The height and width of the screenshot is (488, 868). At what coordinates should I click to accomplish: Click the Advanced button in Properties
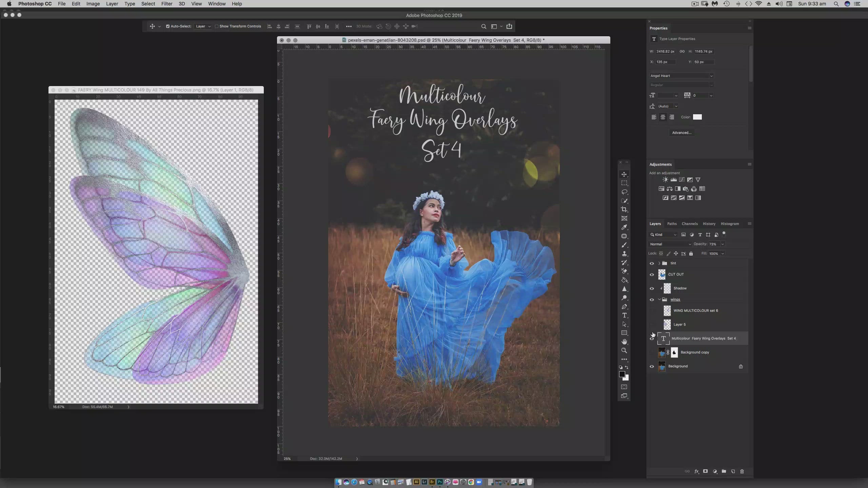point(682,133)
